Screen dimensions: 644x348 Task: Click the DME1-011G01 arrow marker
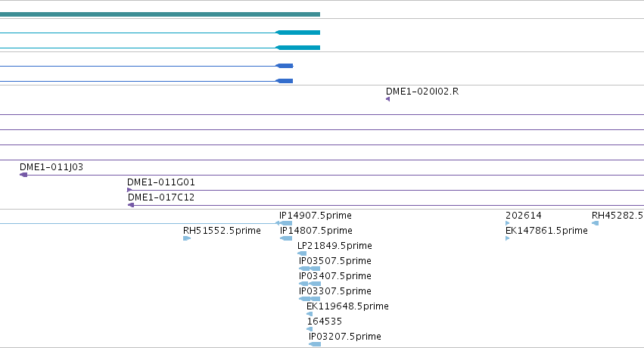click(129, 190)
